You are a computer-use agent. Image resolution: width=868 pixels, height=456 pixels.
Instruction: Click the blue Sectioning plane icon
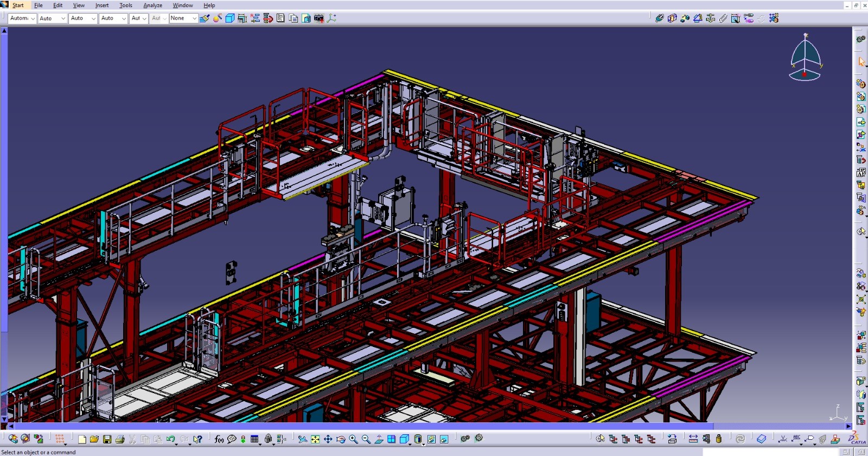click(762, 439)
